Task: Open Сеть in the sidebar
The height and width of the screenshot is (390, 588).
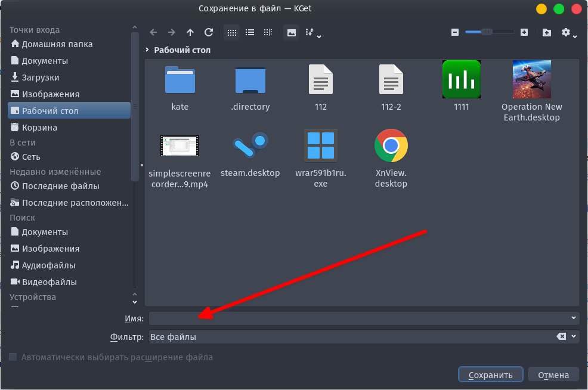Action: coord(69,157)
